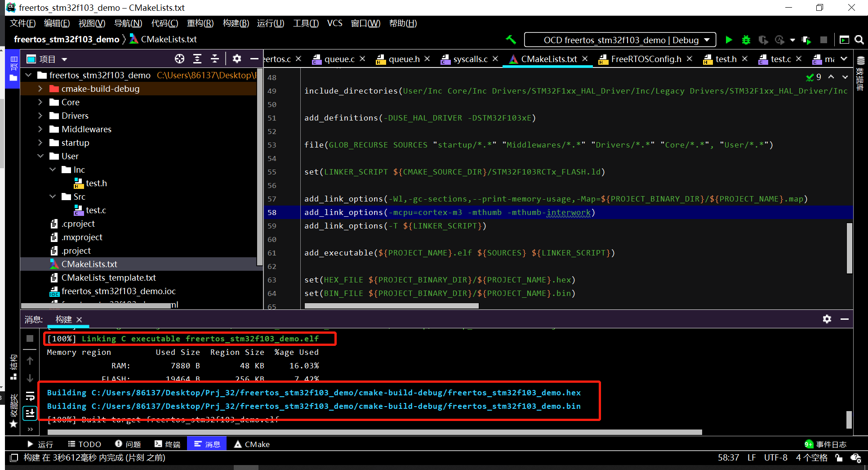
Task: Select test.c in project tree
Action: click(x=96, y=210)
